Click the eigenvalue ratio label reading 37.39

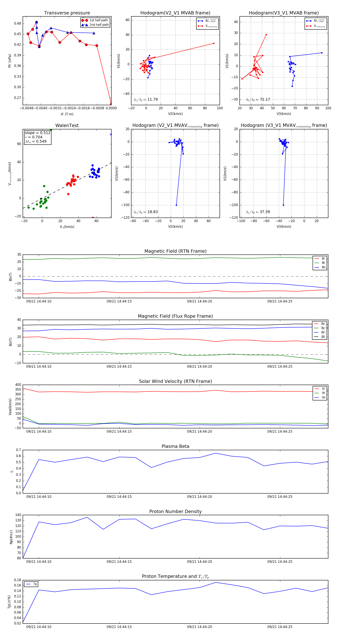pyautogui.click(x=258, y=212)
